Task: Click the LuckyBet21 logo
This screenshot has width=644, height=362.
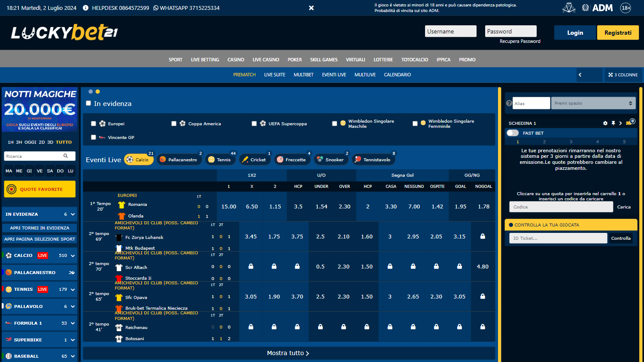Action: point(64,33)
